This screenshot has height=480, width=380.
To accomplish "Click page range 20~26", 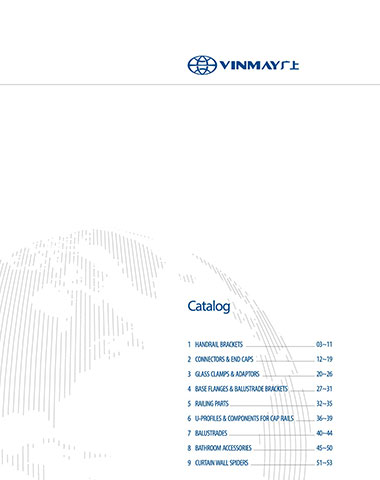I will click(x=324, y=374).
